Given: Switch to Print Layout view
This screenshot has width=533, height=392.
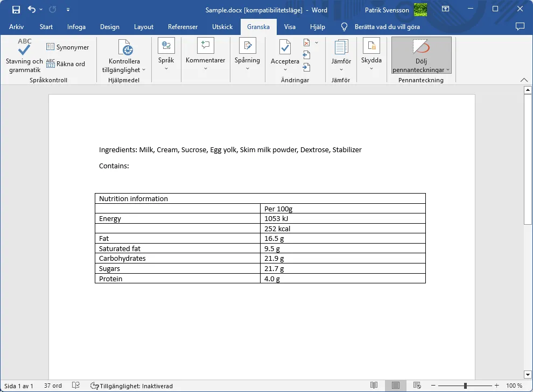Looking at the screenshot, I should [x=395, y=385].
